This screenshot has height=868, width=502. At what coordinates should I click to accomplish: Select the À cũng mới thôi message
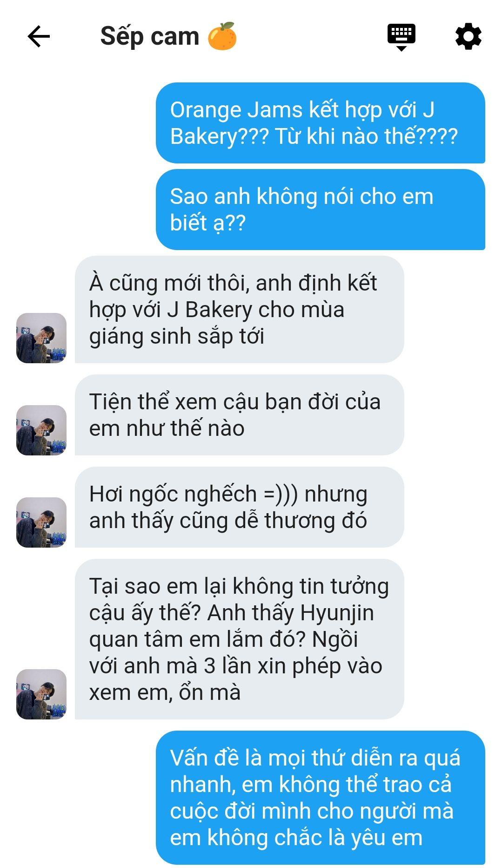(x=239, y=309)
